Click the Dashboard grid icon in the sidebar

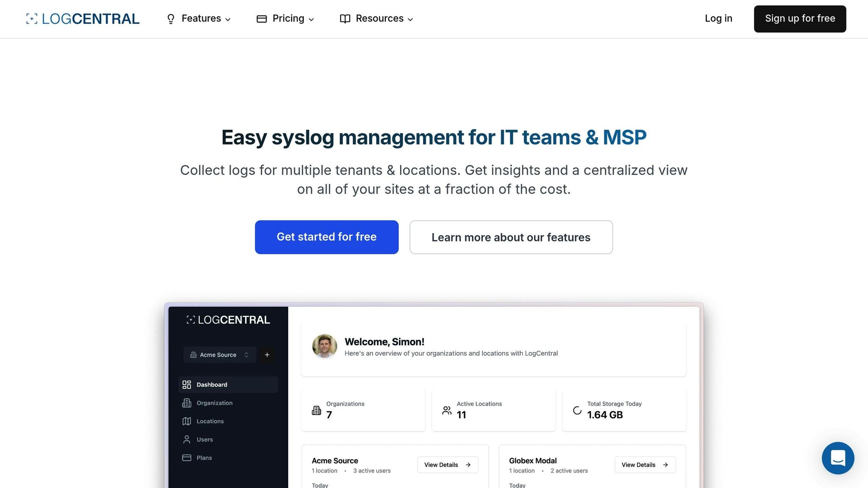point(186,385)
